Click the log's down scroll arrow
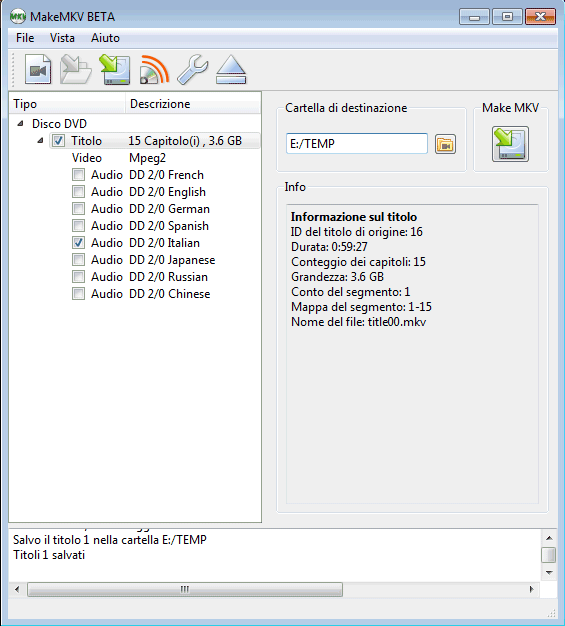Screen dimensions: 565x626 549,573
